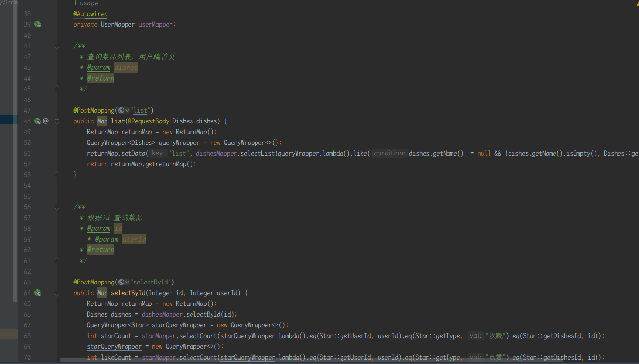Open the URL mapping dropdown before "selectById"
Image resolution: width=639 pixels, height=364 pixels.
tap(124, 282)
